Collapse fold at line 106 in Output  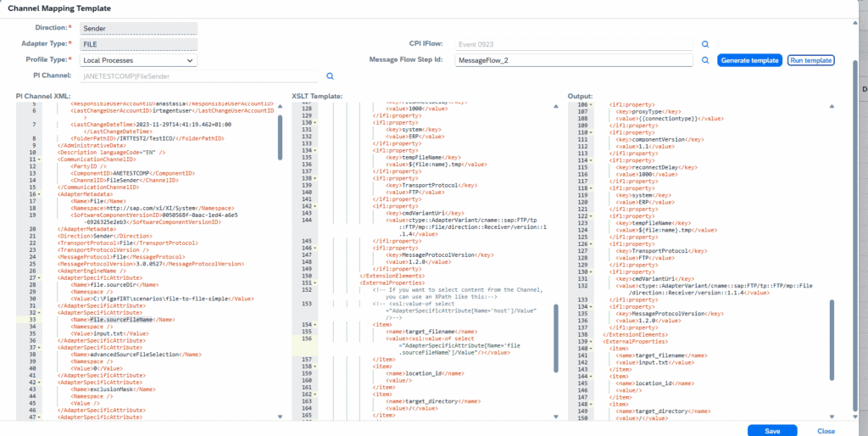[x=591, y=104]
